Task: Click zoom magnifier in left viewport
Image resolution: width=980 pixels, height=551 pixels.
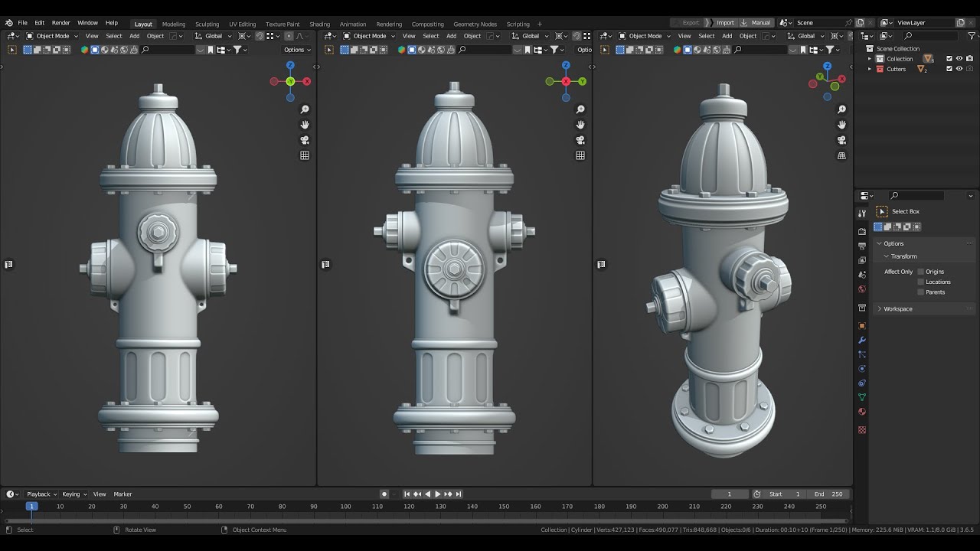Action: click(x=305, y=110)
